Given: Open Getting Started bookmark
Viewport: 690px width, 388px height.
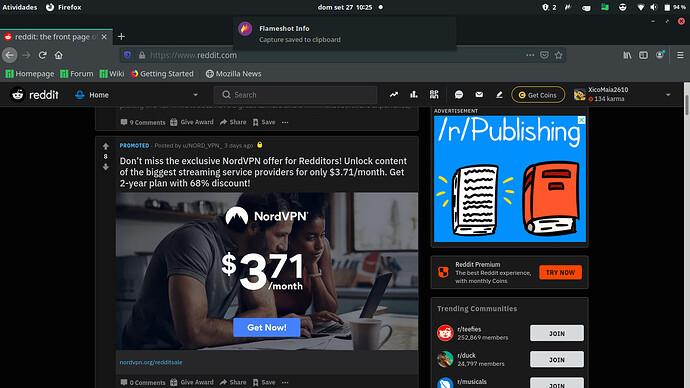Looking at the screenshot, I should [x=162, y=73].
